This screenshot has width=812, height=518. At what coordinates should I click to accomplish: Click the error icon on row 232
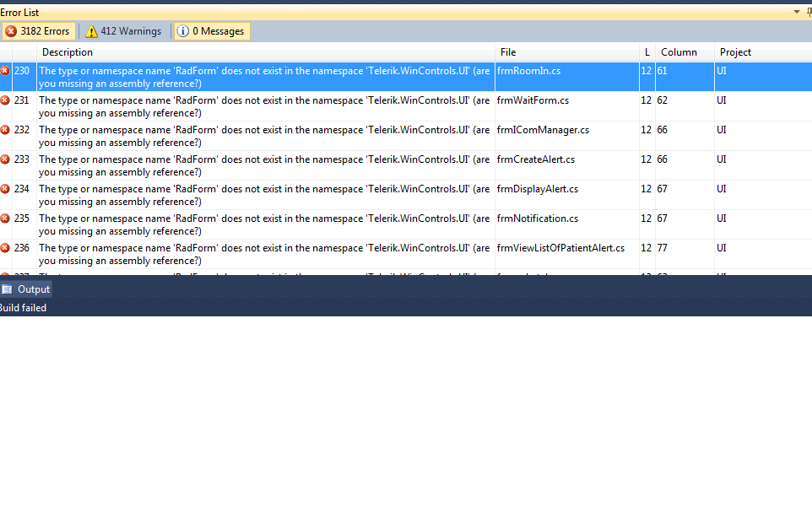click(x=5, y=130)
